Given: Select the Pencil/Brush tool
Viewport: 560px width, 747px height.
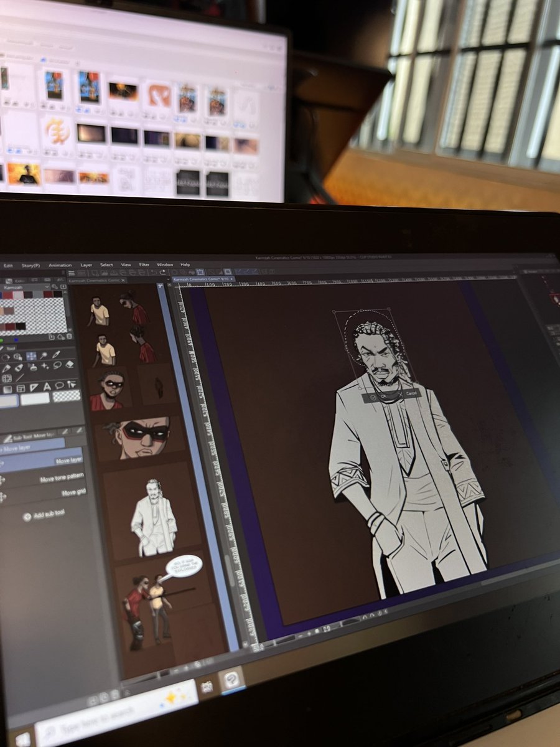Looking at the screenshot, I should (19, 367).
